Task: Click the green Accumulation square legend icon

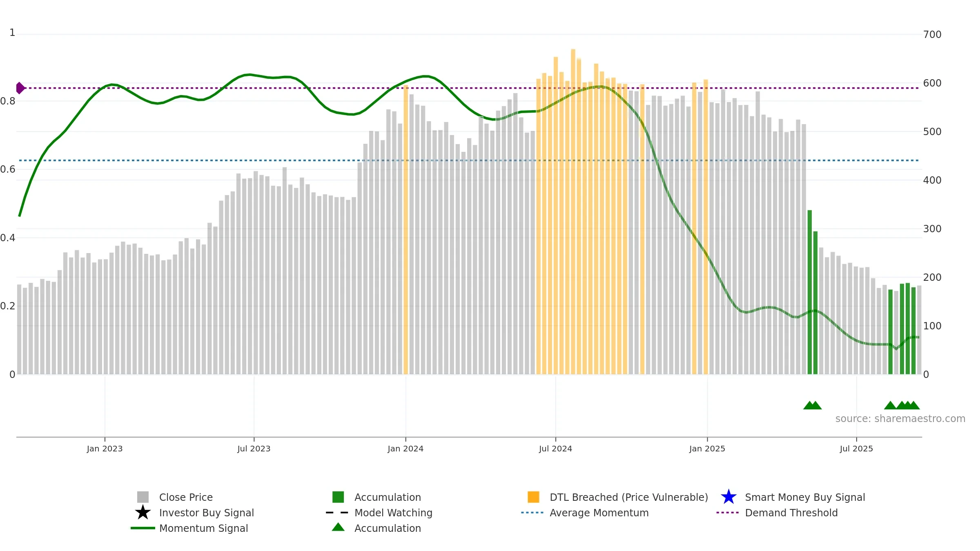Action: [338, 497]
